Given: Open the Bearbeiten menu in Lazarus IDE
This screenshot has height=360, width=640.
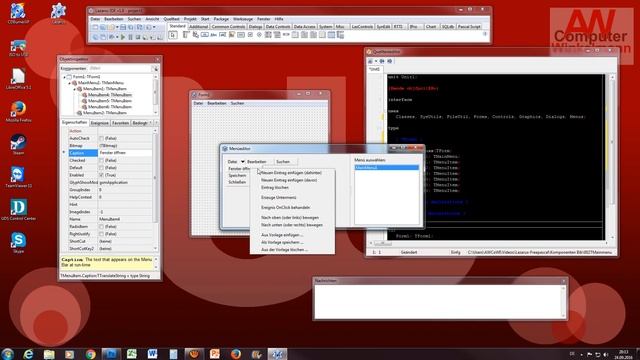Looking at the screenshot, I should [113, 19].
